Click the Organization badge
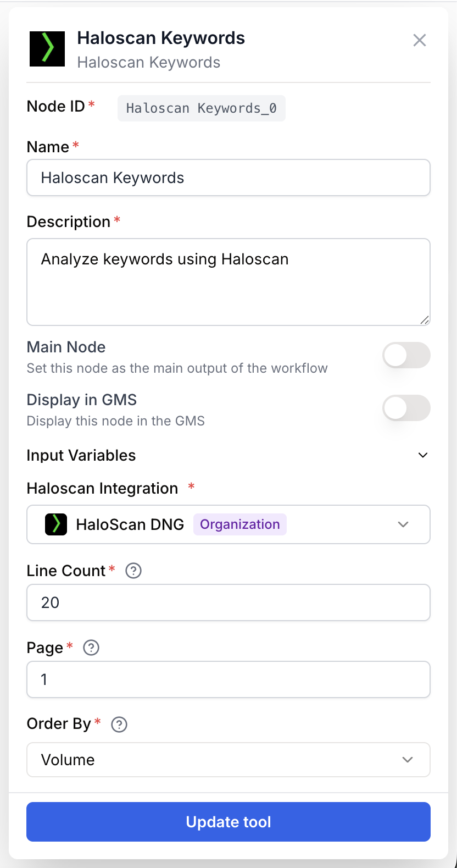The image size is (457, 868). pyautogui.click(x=240, y=524)
